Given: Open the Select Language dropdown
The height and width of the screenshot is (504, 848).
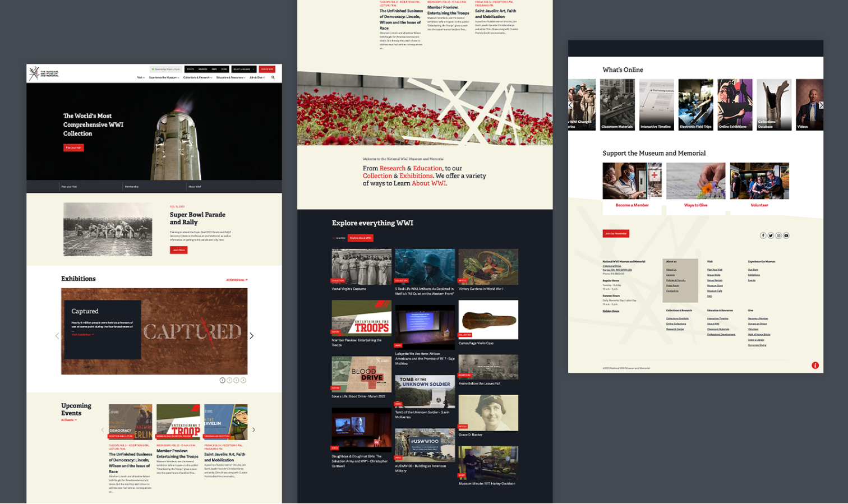Looking at the screenshot, I should click(x=243, y=69).
